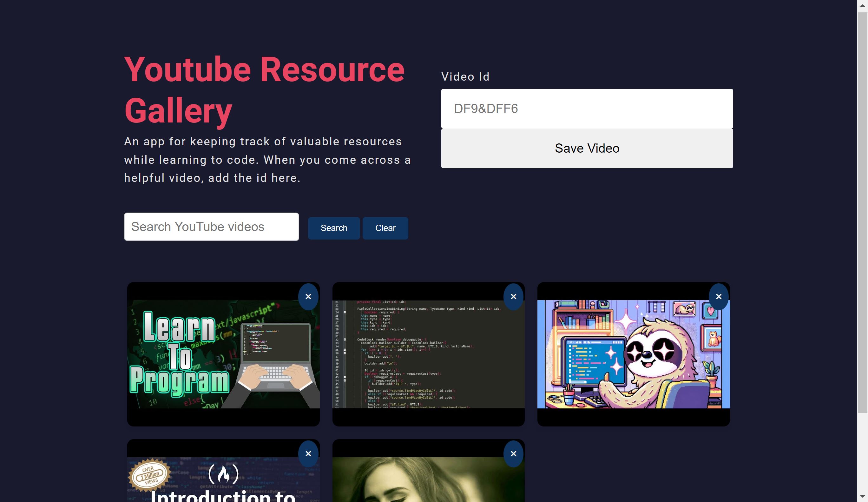Click the Video Id label

click(465, 77)
